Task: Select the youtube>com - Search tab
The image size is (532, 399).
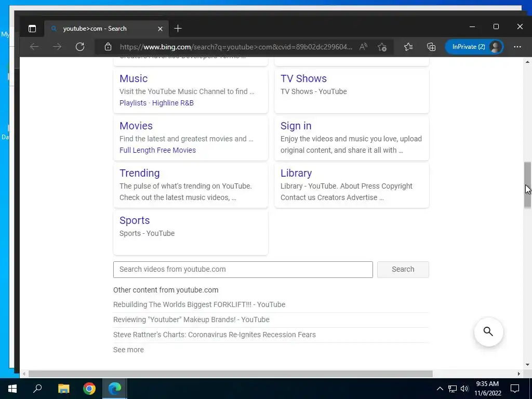Action: click(107, 29)
